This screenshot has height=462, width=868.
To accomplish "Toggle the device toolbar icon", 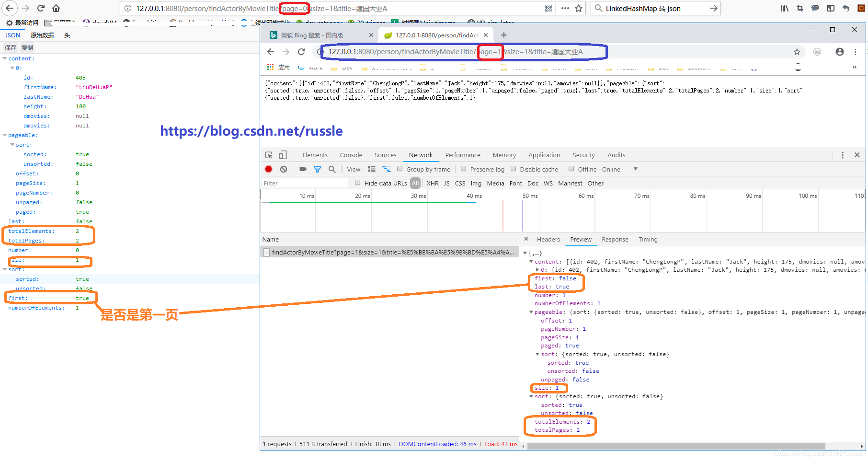I will [283, 155].
